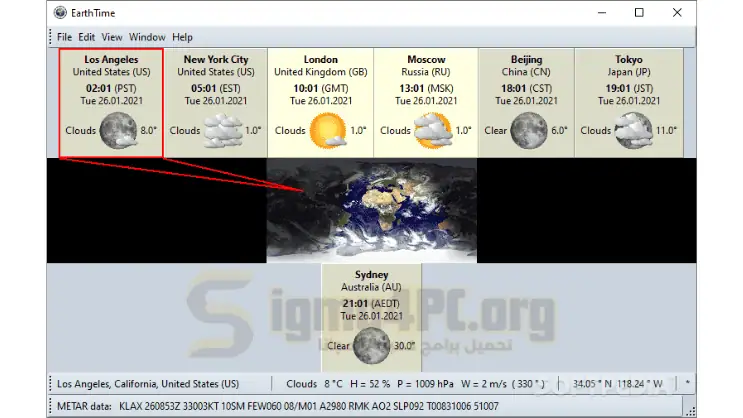Select the Tokyo city name
The height and width of the screenshot is (418, 743).
point(629,60)
